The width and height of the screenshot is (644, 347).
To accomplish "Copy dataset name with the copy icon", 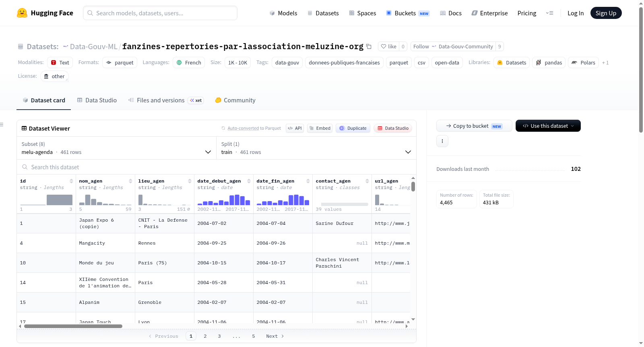I will tap(369, 47).
